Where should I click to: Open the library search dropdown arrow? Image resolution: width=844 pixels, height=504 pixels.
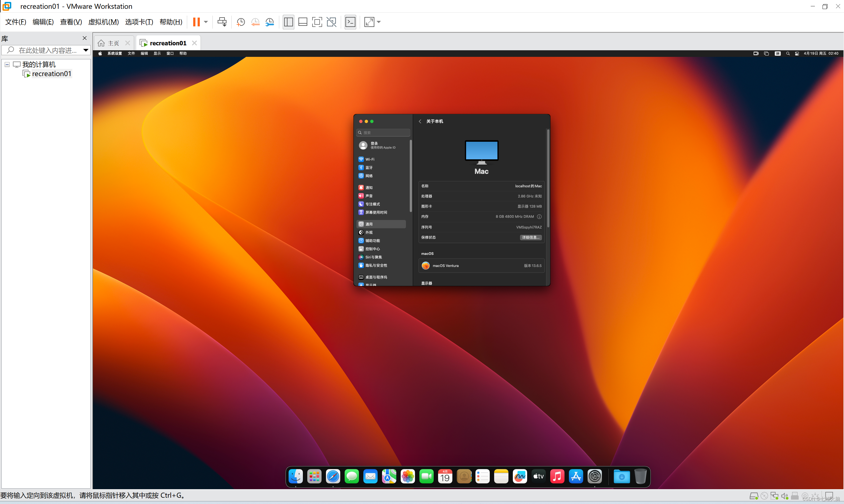(x=86, y=50)
